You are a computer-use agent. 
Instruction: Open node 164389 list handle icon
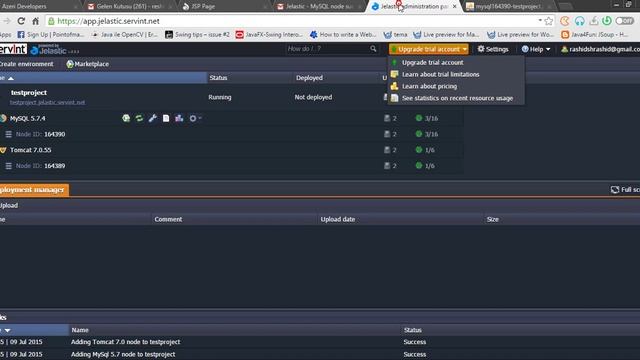(8, 166)
